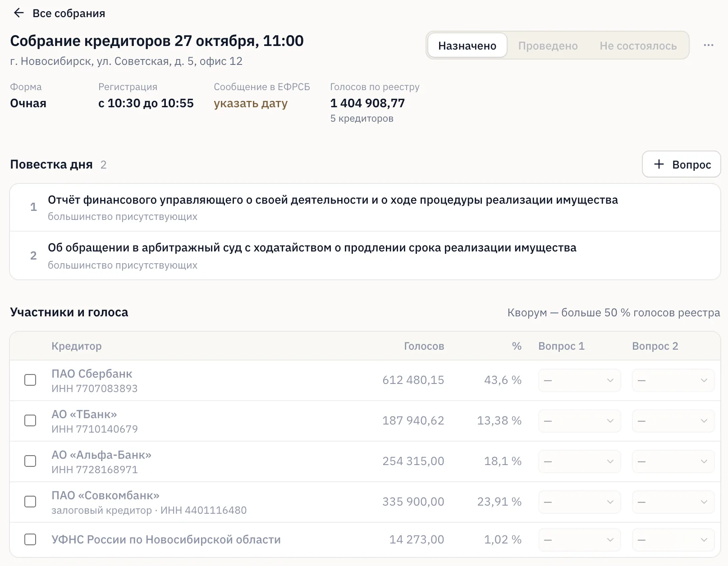The width and height of the screenshot is (728, 566).
Task: Switch status to «Не состоялось»
Action: point(638,46)
